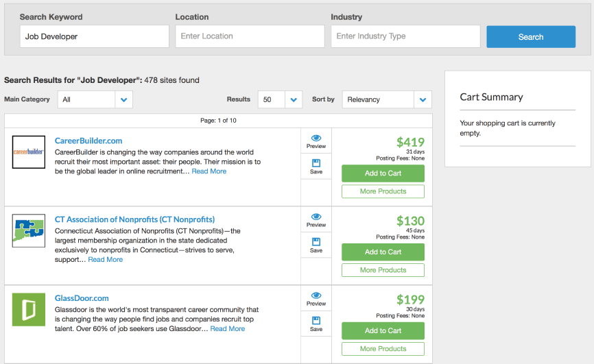Viewport: 594px width, 364px height.
Task: Open the CareerBuilder.com title link
Action: click(88, 141)
